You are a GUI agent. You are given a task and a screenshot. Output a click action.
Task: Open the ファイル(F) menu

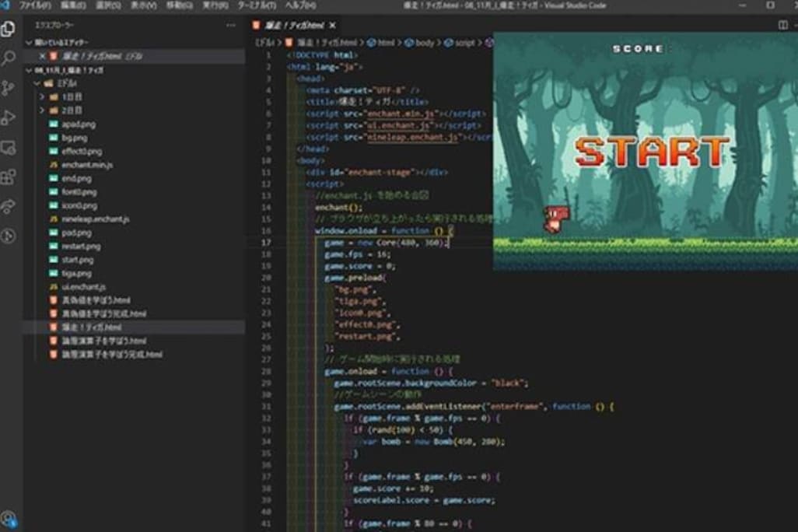[35, 5]
